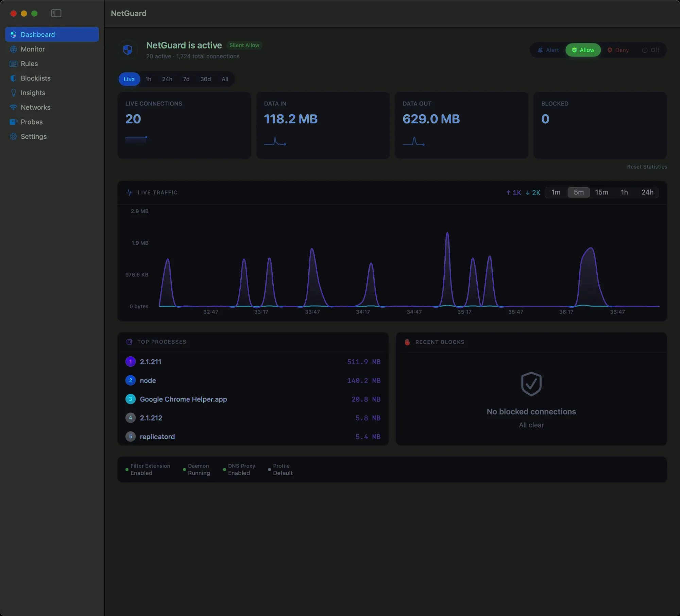Select the Allow firewall mode

click(583, 50)
